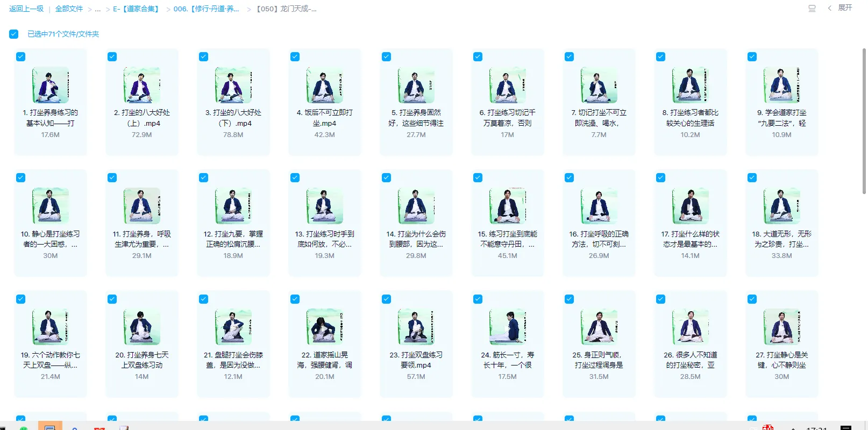The height and width of the screenshot is (430, 868).
Task: Click the 72.9M file size text
Action: 142,135
